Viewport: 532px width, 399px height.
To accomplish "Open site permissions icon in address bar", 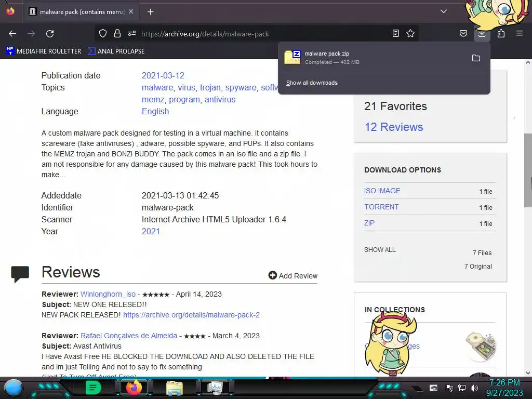I will [x=132, y=33].
